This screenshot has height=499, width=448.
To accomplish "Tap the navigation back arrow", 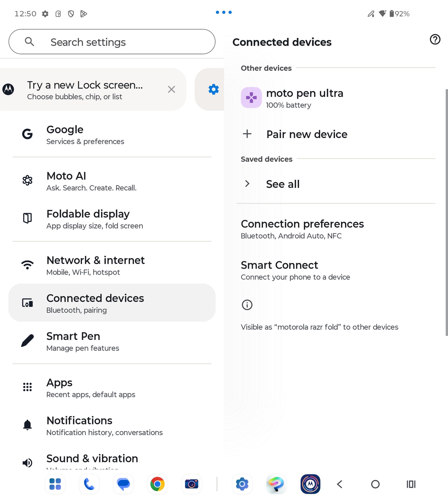I will 340,484.
